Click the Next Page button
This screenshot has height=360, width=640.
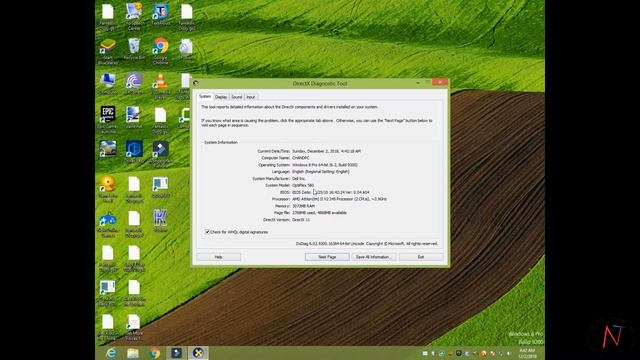(327, 257)
